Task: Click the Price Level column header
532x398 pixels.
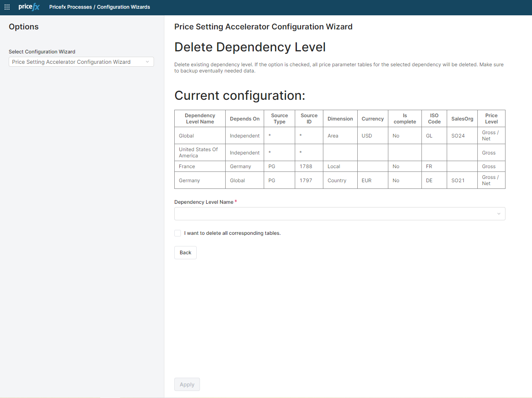Action: pos(491,118)
